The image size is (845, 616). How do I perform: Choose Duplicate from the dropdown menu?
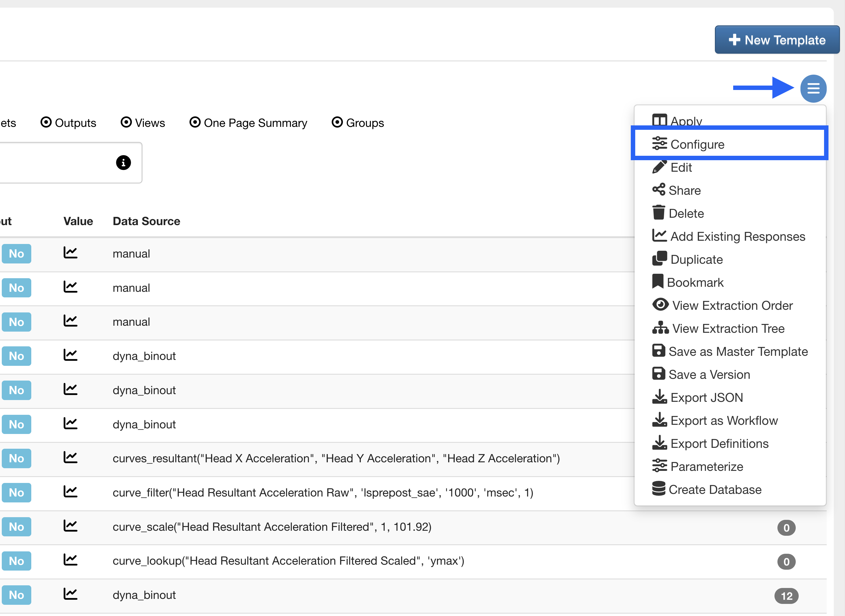coord(730,260)
